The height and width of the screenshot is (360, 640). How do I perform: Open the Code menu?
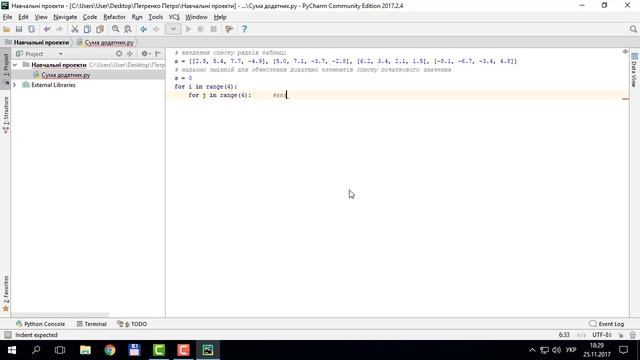click(90, 17)
